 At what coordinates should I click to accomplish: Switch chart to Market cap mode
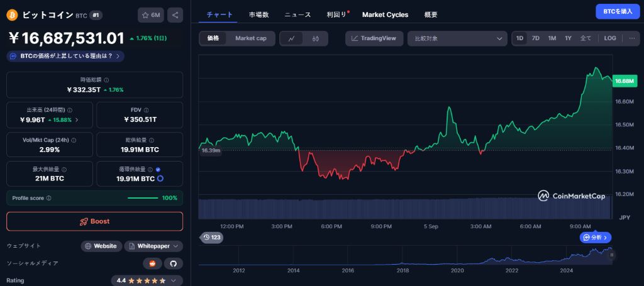click(x=250, y=38)
